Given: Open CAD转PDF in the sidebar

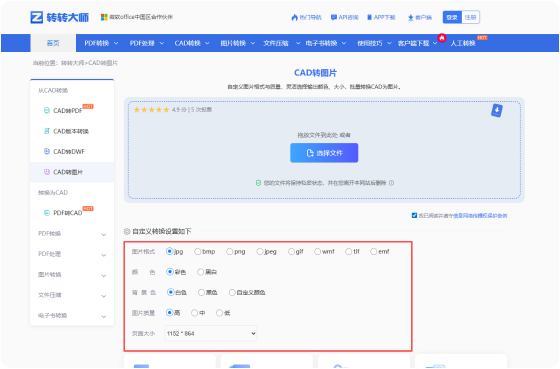Looking at the screenshot, I should pos(68,111).
